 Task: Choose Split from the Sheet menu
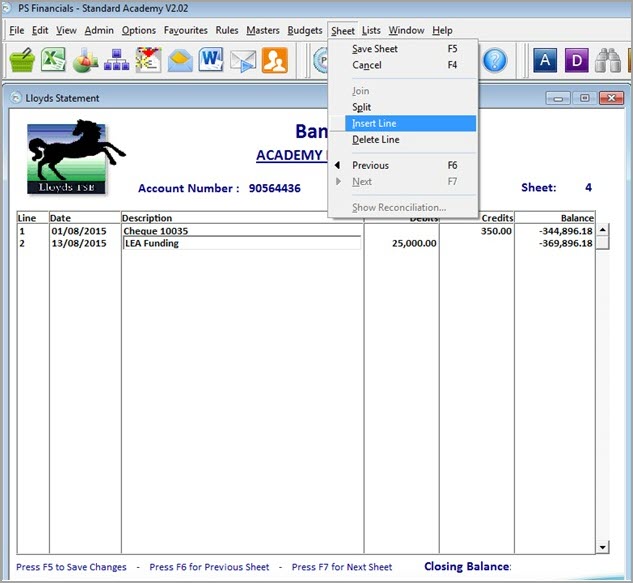coord(361,107)
